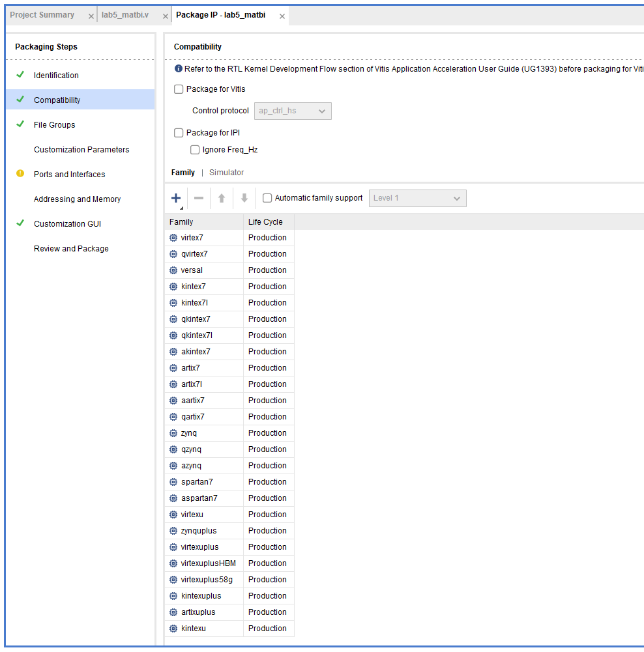This screenshot has height=652, width=644.
Task: Click the chip icon for versal
Action: tap(173, 270)
